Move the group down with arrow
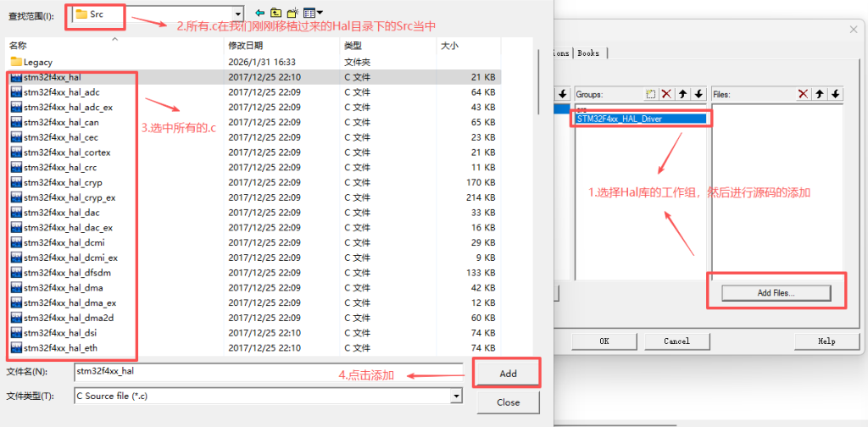868x427 pixels. pos(698,94)
